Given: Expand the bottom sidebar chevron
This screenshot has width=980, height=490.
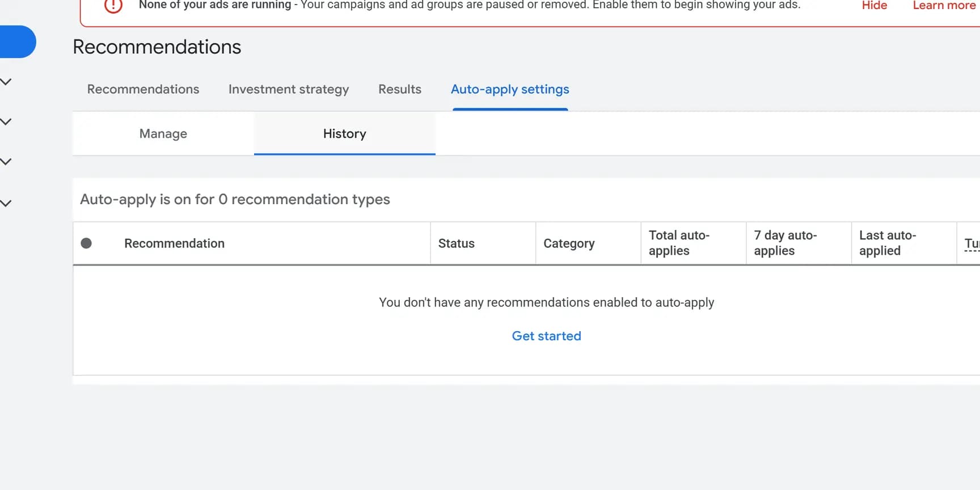Looking at the screenshot, I should click(x=6, y=203).
